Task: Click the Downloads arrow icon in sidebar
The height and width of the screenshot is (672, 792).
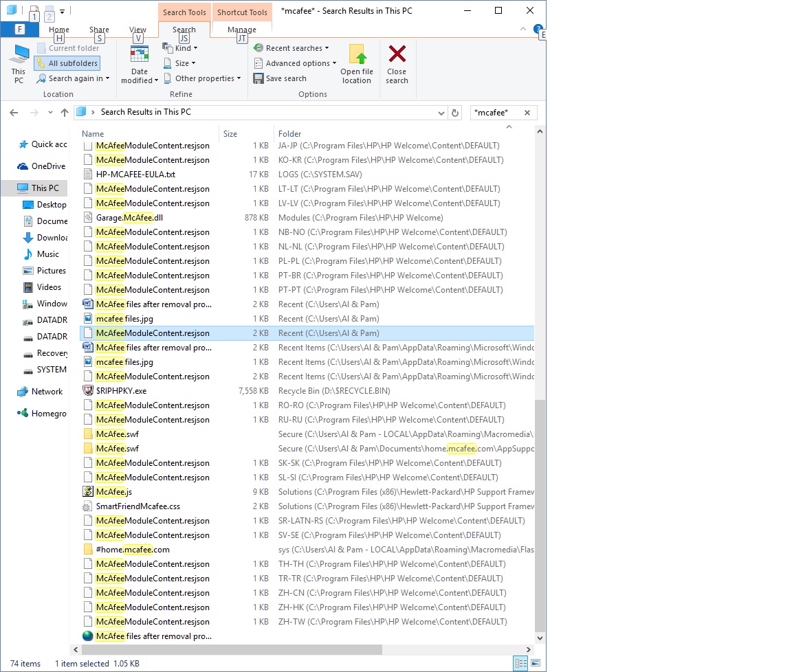Action: coord(28,237)
